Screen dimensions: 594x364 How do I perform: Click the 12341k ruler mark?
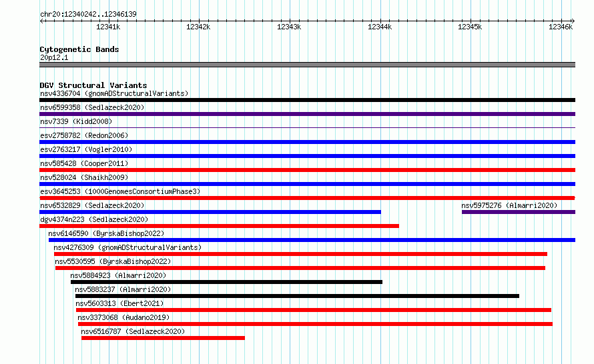[108, 27]
